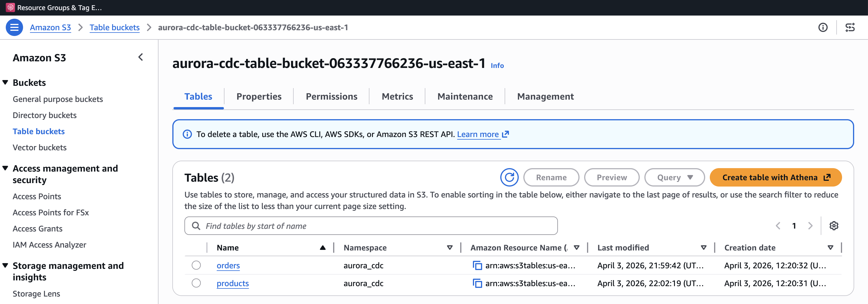
Task: Open the Info link beside the bucket title
Action: (x=497, y=66)
